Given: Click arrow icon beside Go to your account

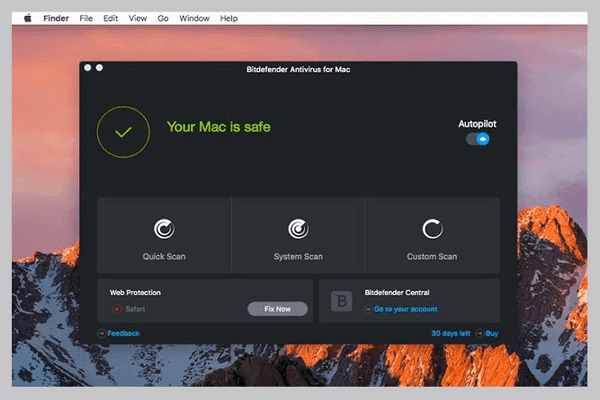Looking at the screenshot, I should [368, 309].
